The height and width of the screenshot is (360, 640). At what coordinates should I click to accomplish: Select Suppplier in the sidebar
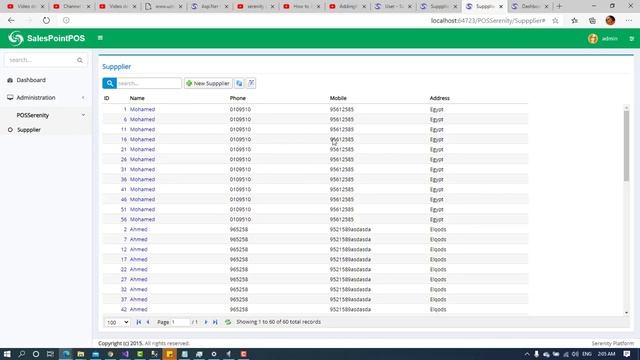pos(29,130)
